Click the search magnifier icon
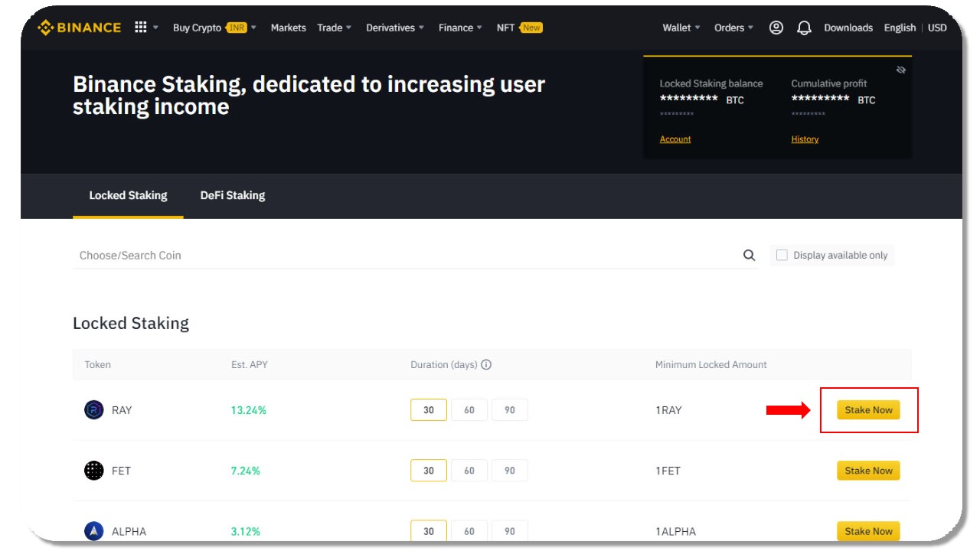This screenshot has width=980, height=551. 750,256
